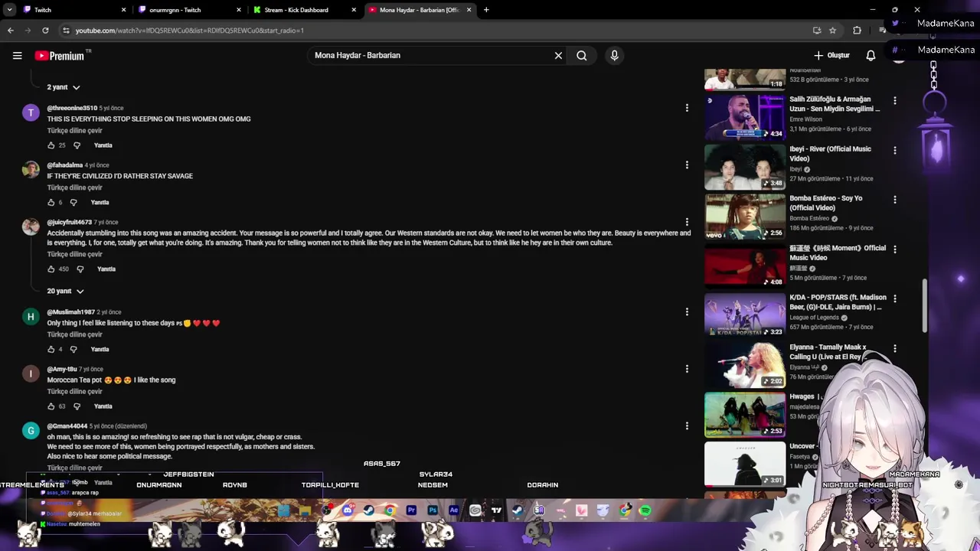The image size is (980, 551).
Task: Open the browser extensions puzzle icon
Action: [x=857, y=31]
